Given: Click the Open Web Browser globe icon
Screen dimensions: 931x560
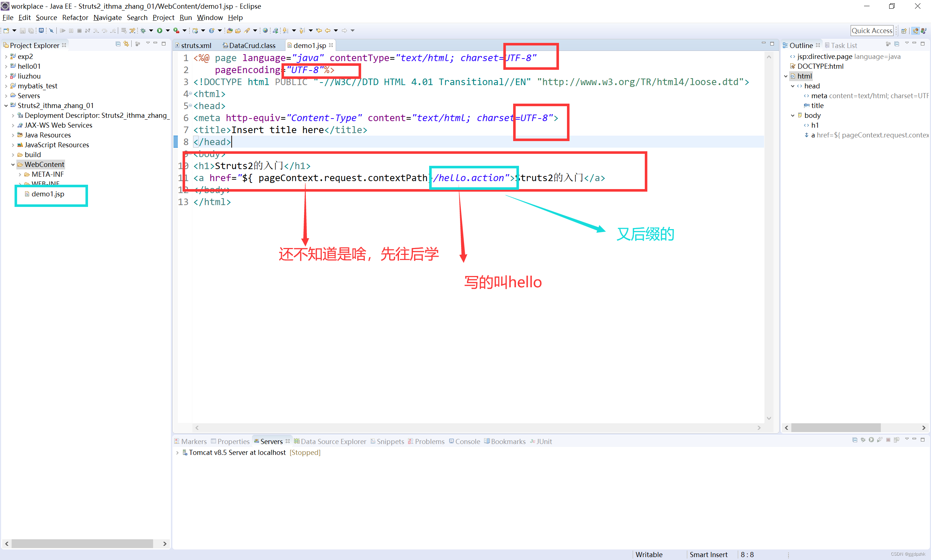Looking at the screenshot, I should pyautogui.click(x=265, y=31).
